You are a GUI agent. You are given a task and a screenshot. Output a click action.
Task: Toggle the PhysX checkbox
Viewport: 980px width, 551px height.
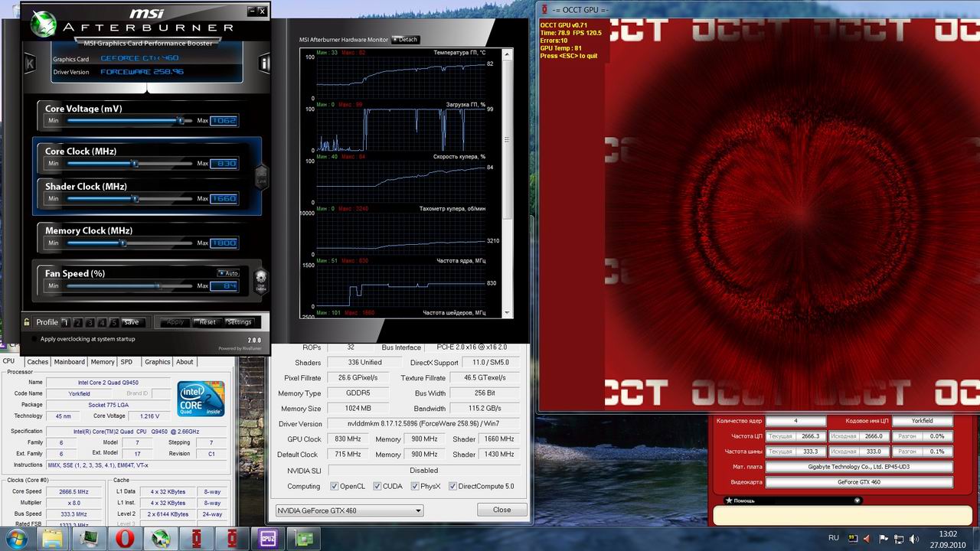click(x=415, y=487)
